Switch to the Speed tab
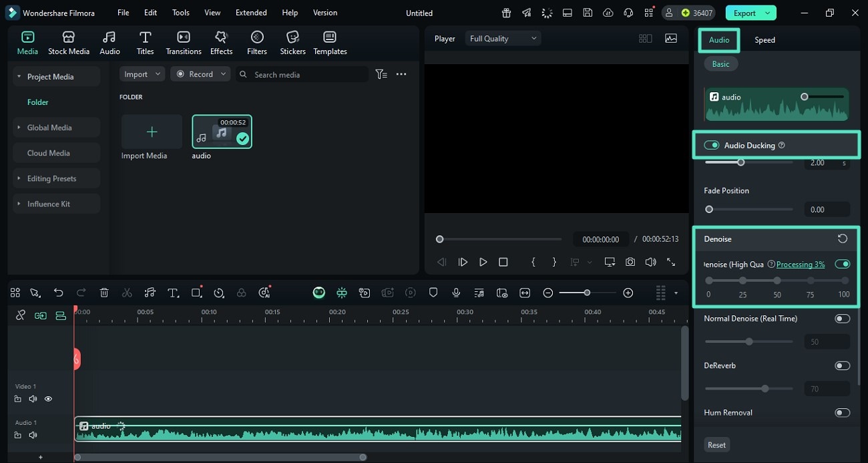868x463 pixels. pos(765,40)
